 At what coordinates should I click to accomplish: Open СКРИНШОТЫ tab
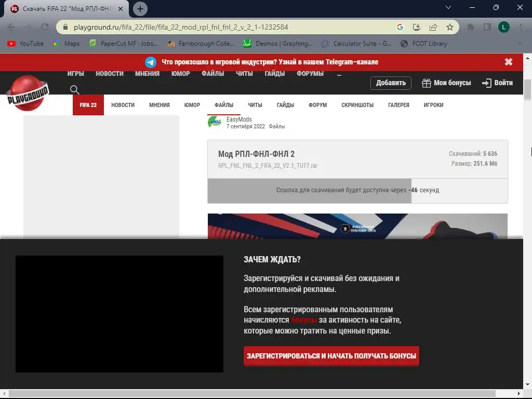coord(357,105)
